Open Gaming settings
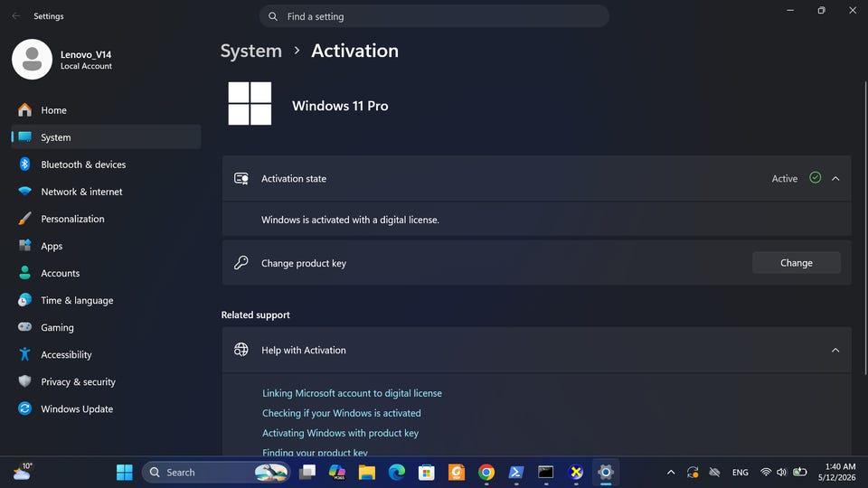 (106, 327)
